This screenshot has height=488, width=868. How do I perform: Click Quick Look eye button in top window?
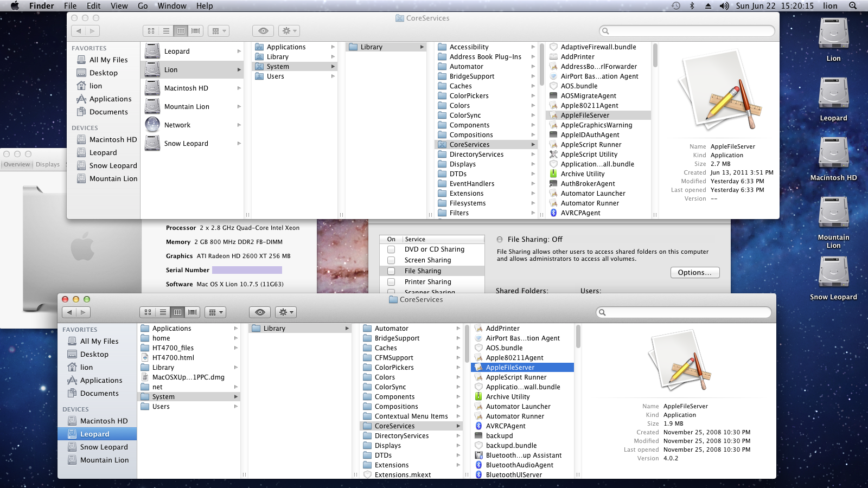pyautogui.click(x=263, y=31)
